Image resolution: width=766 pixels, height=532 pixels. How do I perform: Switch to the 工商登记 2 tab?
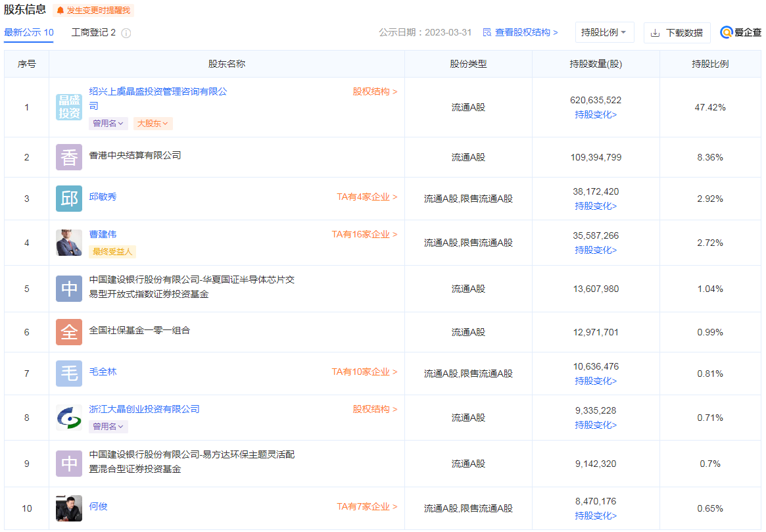(93, 33)
